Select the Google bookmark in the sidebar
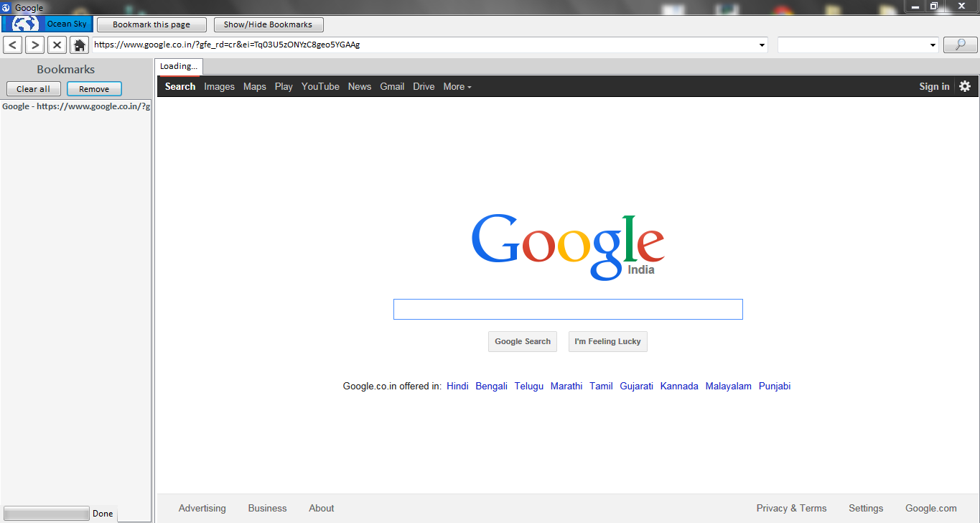Image resolution: width=980 pixels, height=523 pixels. tap(75, 106)
